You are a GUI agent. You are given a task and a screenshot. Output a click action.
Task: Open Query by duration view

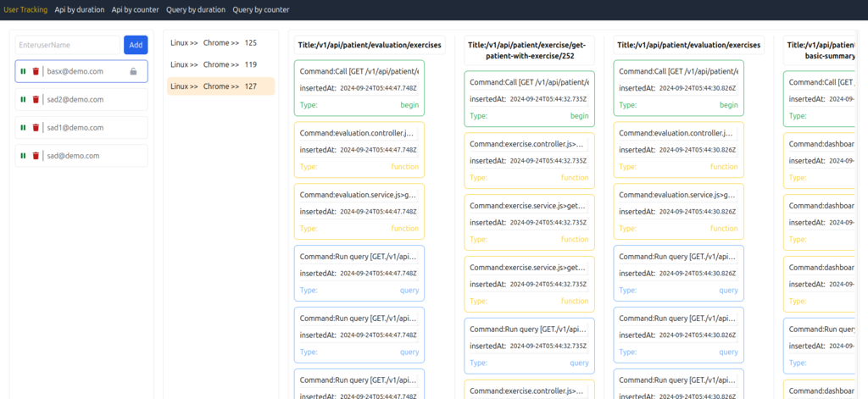click(x=196, y=9)
